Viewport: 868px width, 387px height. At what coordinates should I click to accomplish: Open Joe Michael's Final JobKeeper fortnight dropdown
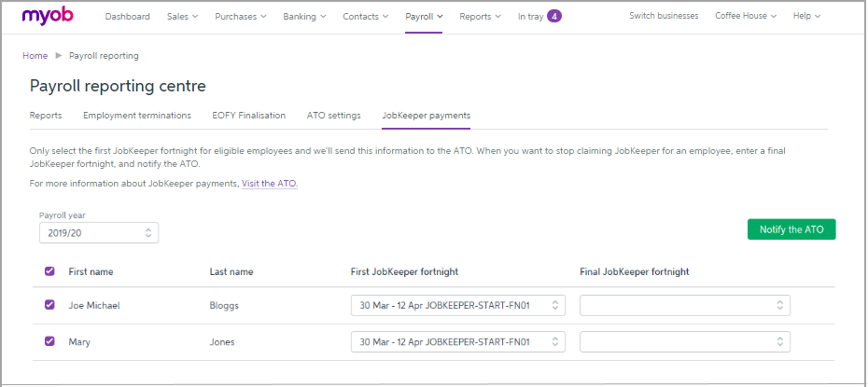pos(685,306)
